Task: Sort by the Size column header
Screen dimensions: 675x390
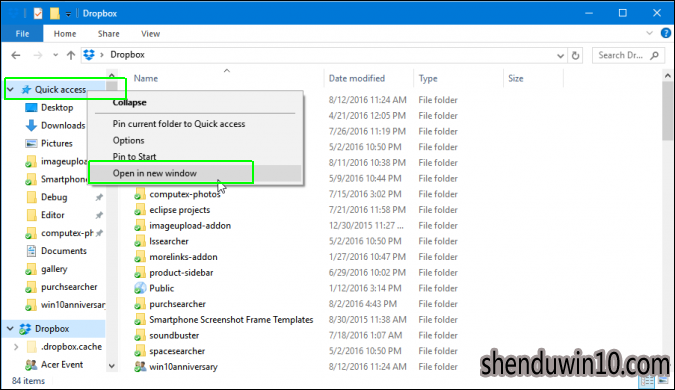Action: pyautogui.click(x=516, y=78)
